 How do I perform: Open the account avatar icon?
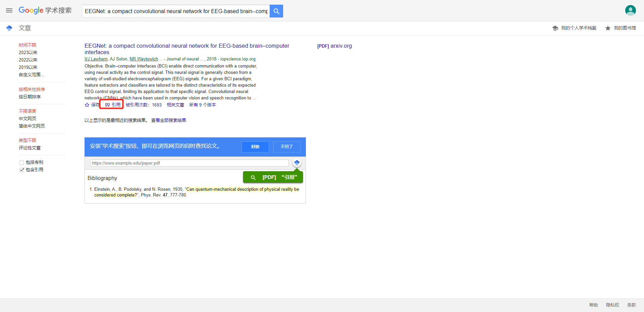pos(630,10)
